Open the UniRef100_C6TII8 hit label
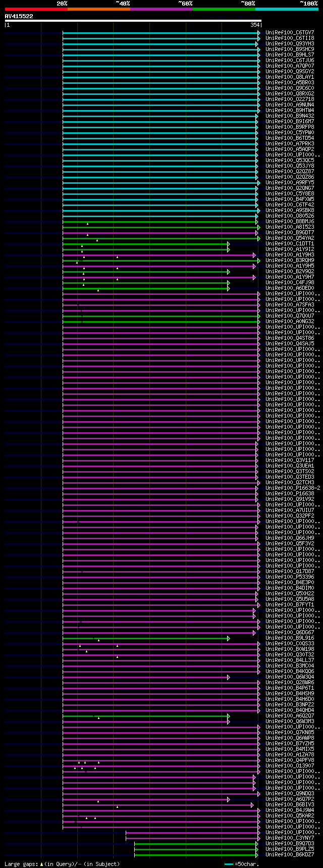Viewport: 323px width, 868px height. 290,38
